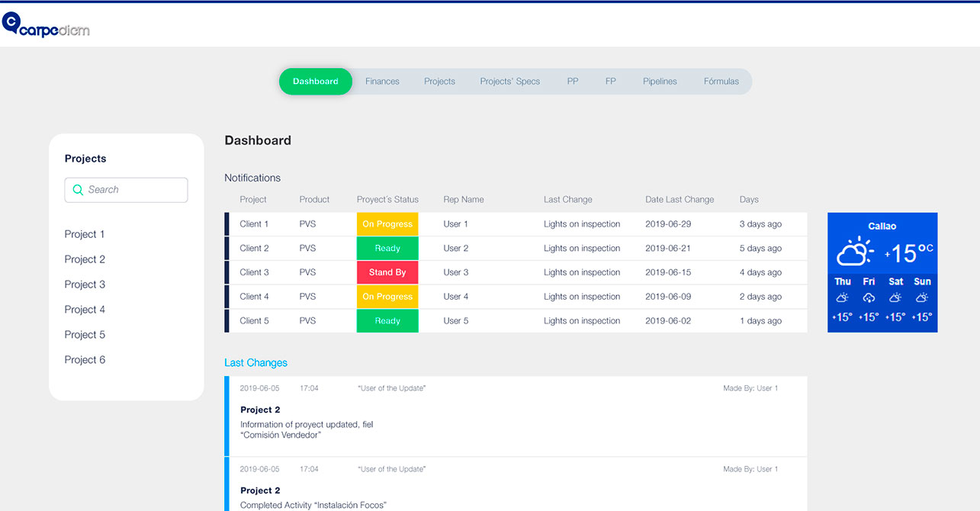Click Thursday's forecast weather icon
The width and height of the screenshot is (980, 511).
pos(842,298)
